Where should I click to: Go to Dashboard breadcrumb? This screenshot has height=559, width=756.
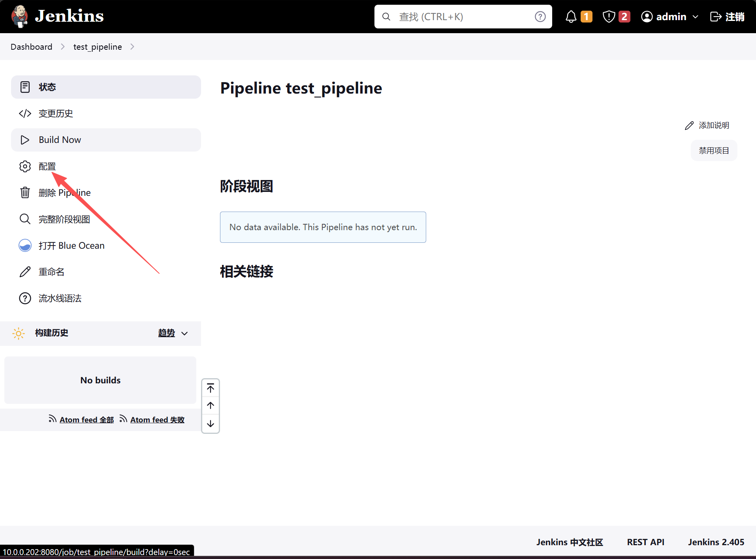pos(31,47)
